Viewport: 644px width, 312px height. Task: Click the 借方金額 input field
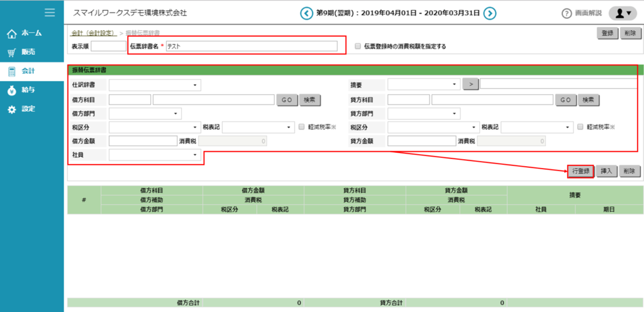click(143, 142)
